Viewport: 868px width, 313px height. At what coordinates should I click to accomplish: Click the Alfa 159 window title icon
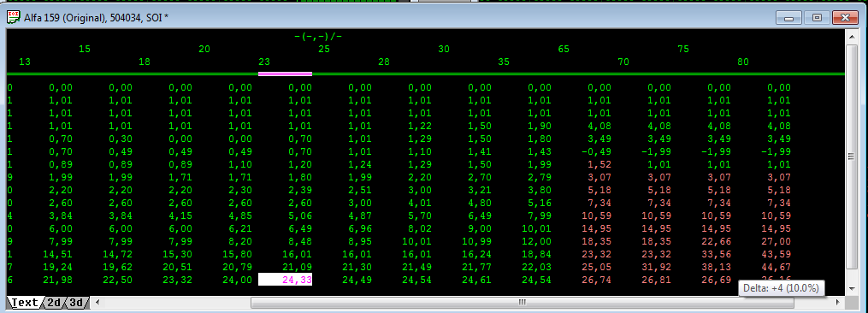(14, 17)
